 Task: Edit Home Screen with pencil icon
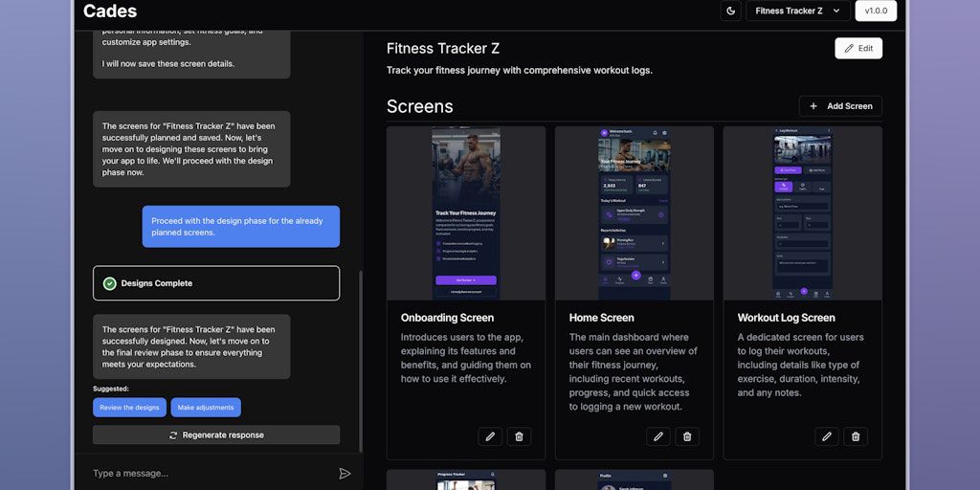tap(658, 436)
